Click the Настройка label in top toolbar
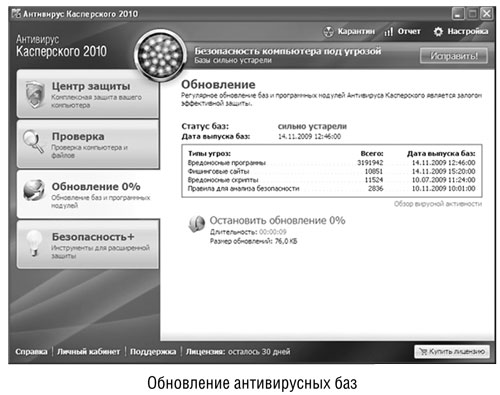 click(468, 31)
